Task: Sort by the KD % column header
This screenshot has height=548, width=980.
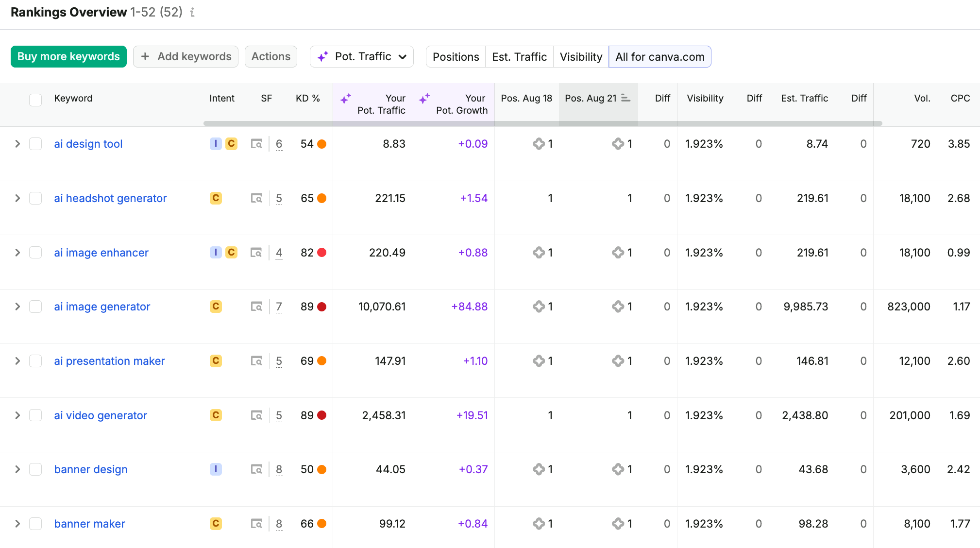Action: (308, 98)
